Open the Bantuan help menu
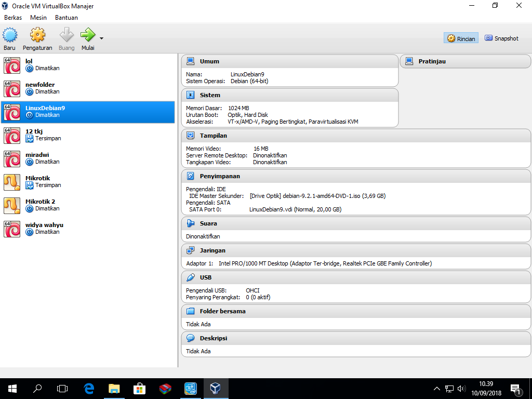 coord(66,17)
